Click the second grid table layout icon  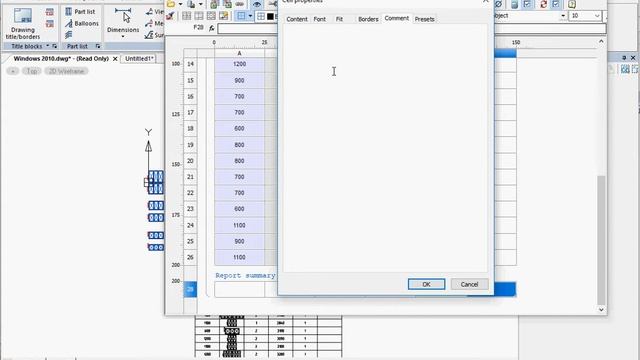click(199, 16)
